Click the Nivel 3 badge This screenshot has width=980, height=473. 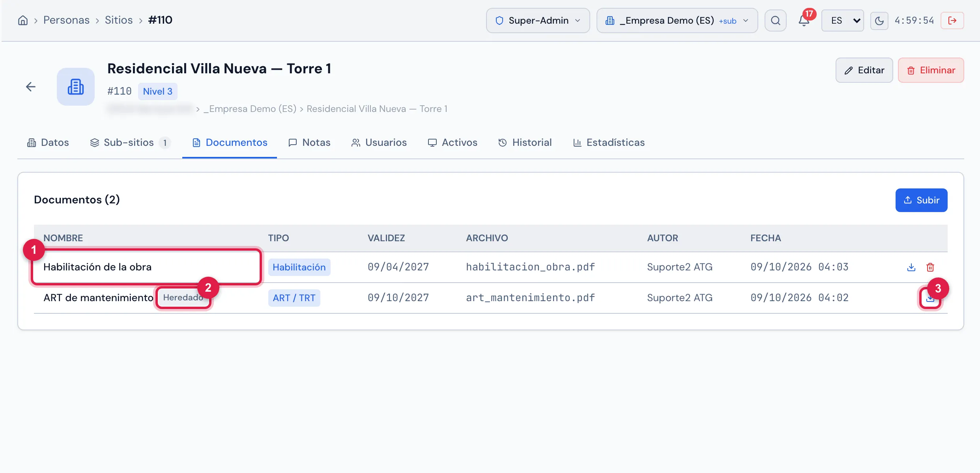point(157,91)
